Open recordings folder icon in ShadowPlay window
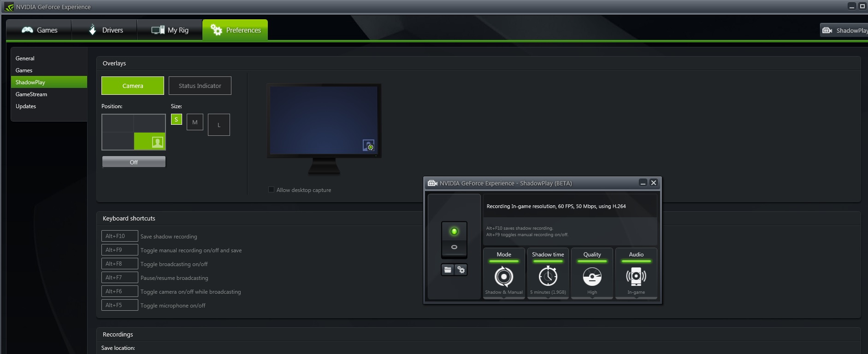This screenshot has width=868, height=354. tap(448, 270)
